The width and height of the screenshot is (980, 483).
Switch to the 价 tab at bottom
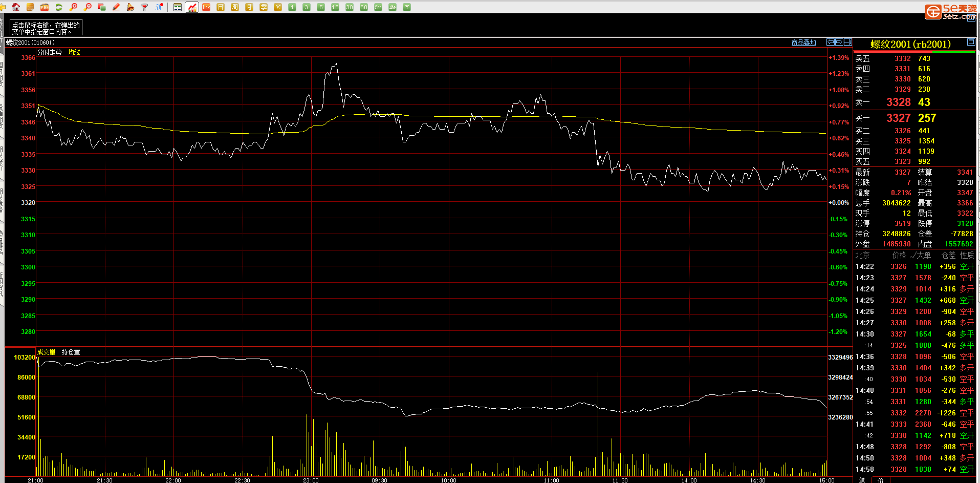click(881, 480)
